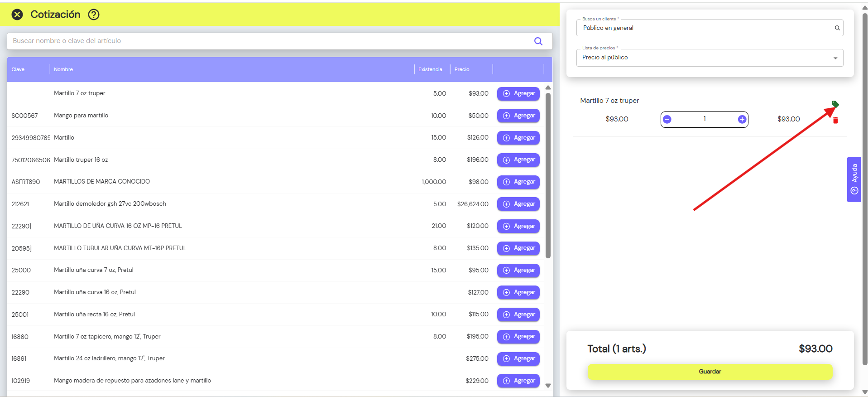
Task: Open the Ayuda side tab
Action: point(854,179)
